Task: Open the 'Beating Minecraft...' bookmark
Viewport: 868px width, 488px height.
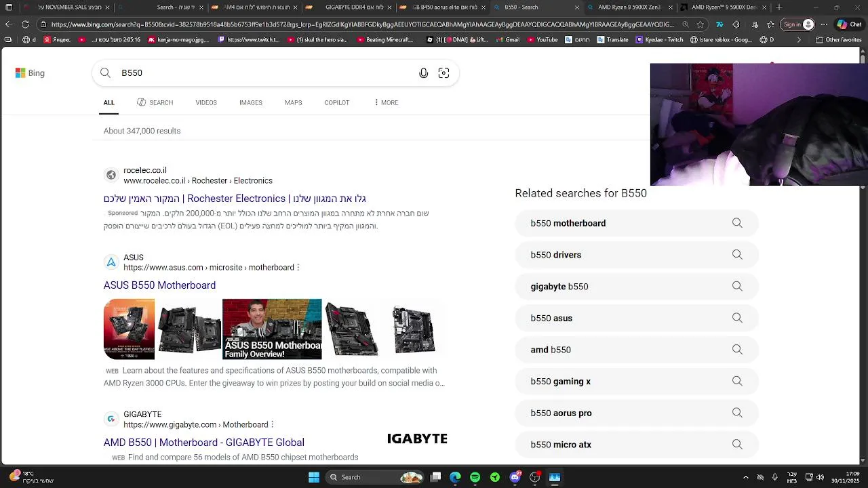Action: click(384, 40)
